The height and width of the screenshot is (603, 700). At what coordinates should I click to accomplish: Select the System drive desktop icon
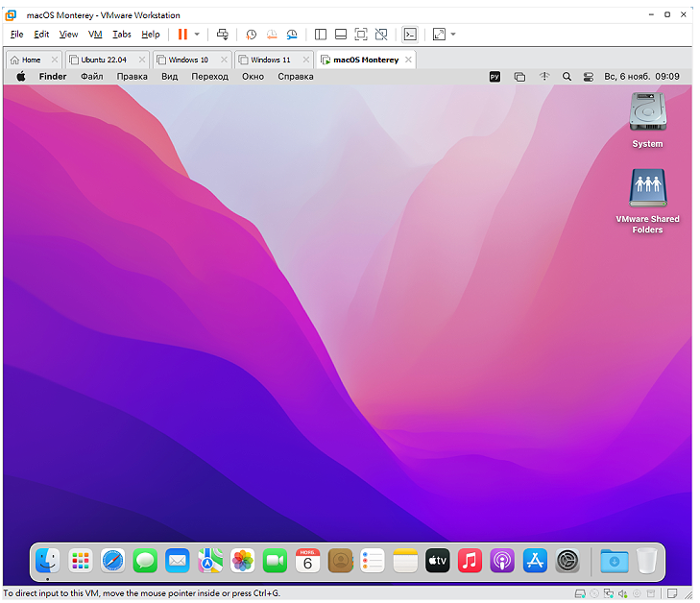(x=648, y=121)
